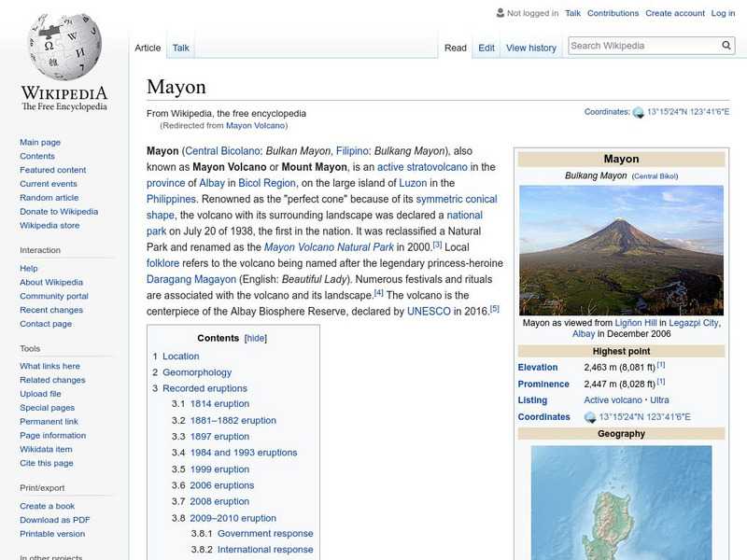Viewport: 747px width, 560px height.
Task: Click the magnifying glass search icon
Action: click(726, 44)
